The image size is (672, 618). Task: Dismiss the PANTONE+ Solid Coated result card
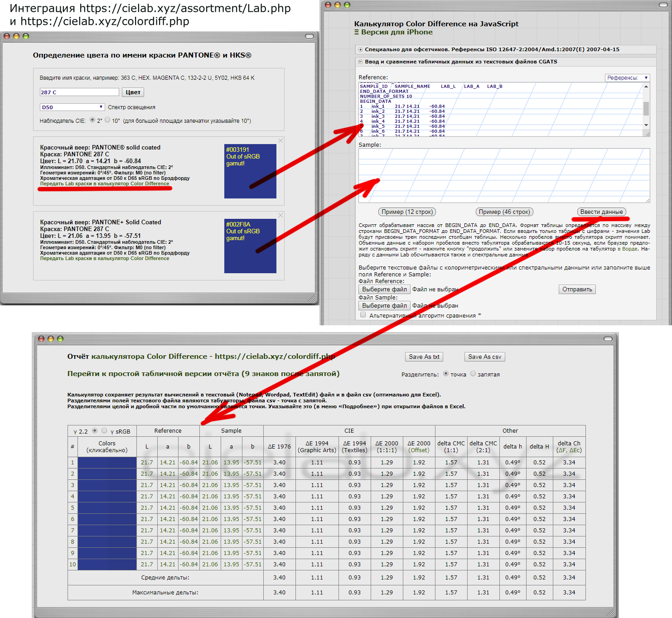[280, 215]
